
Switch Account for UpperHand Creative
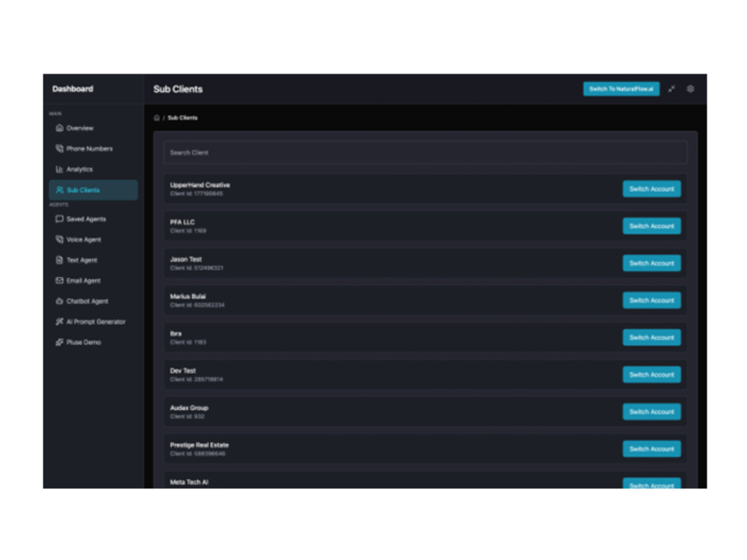[x=651, y=189]
